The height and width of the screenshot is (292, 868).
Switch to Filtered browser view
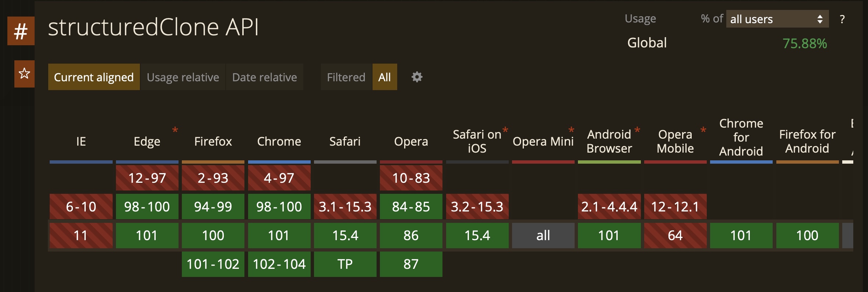pos(346,77)
